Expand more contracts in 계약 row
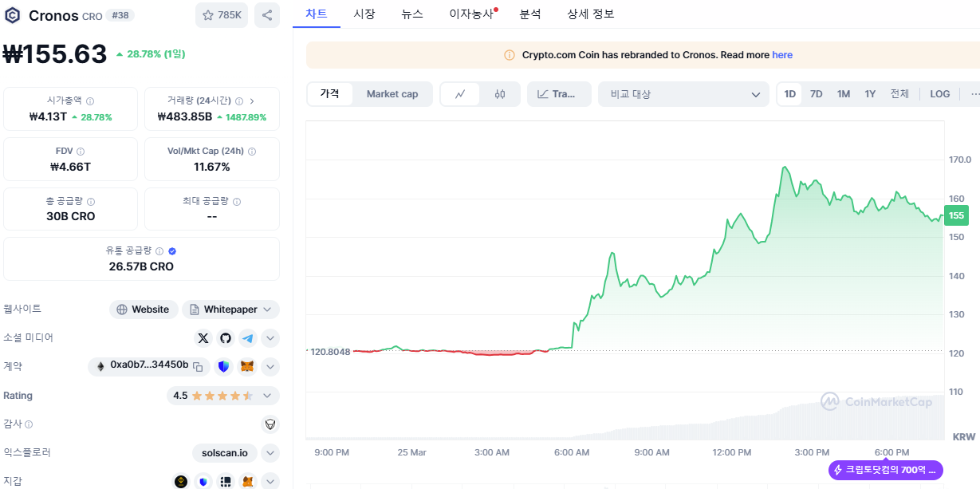Image resolution: width=980 pixels, height=489 pixels. (x=270, y=367)
